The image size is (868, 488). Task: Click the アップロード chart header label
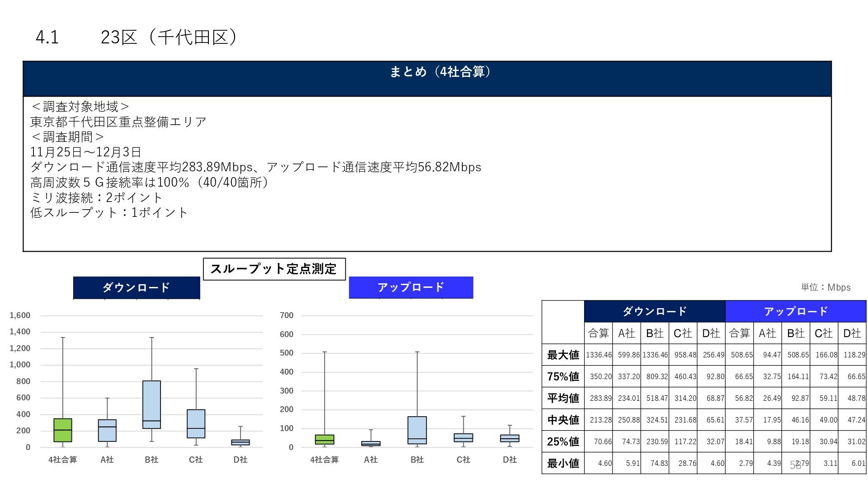410,287
